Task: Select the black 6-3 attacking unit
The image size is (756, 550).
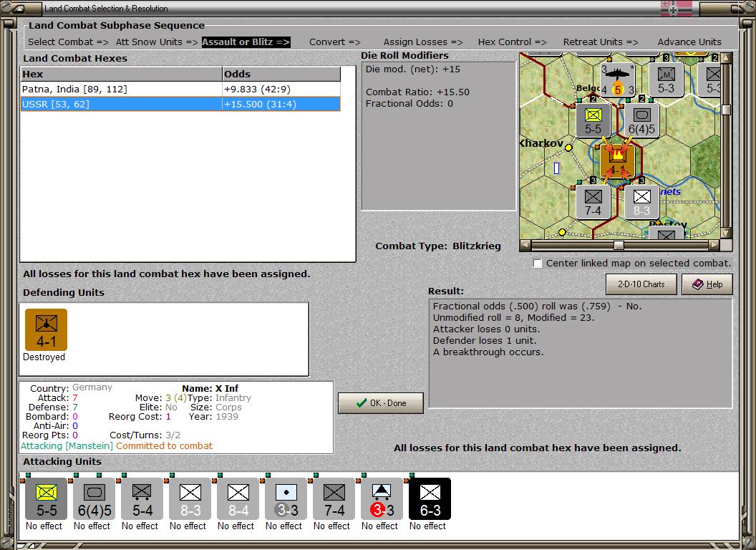Action: [x=430, y=499]
